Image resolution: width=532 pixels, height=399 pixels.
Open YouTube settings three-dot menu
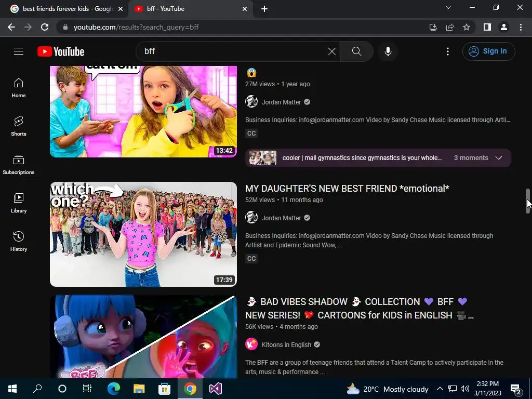point(448,51)
